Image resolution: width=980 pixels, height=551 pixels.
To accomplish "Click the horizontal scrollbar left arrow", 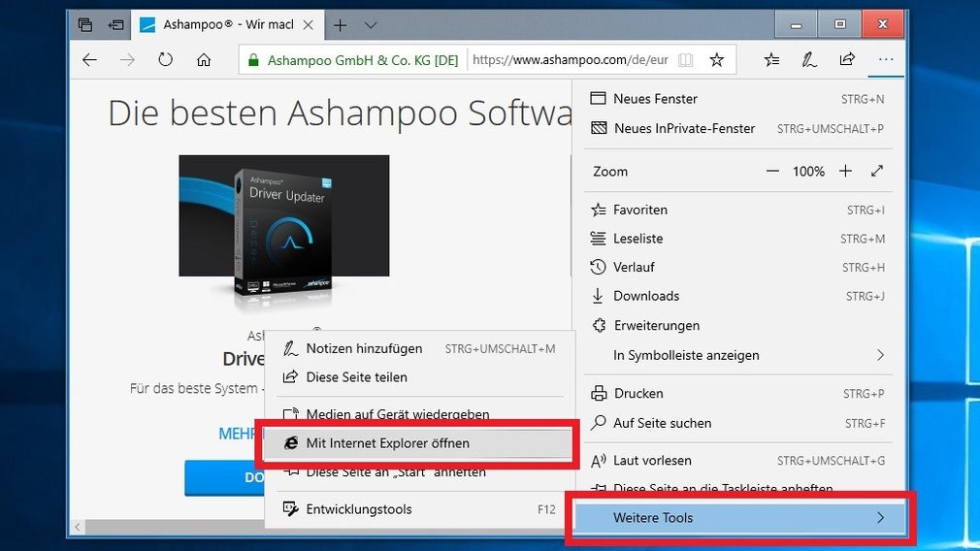I will click(x=78, y=528).
